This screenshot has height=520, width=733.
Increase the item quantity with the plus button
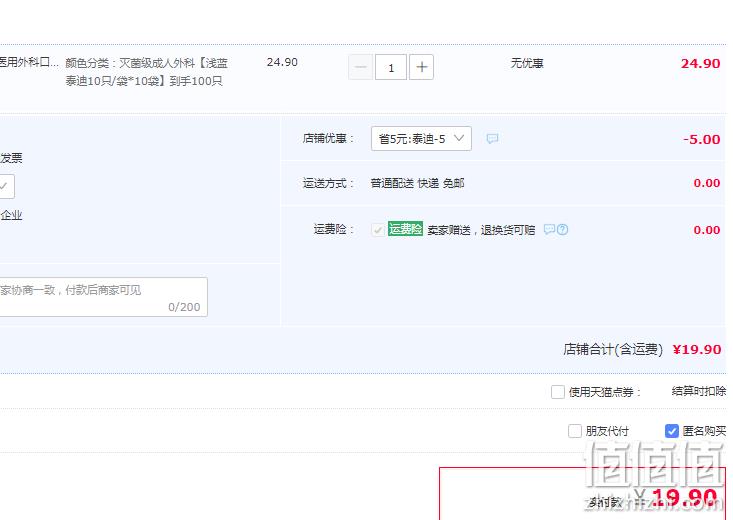click(421, 67)
